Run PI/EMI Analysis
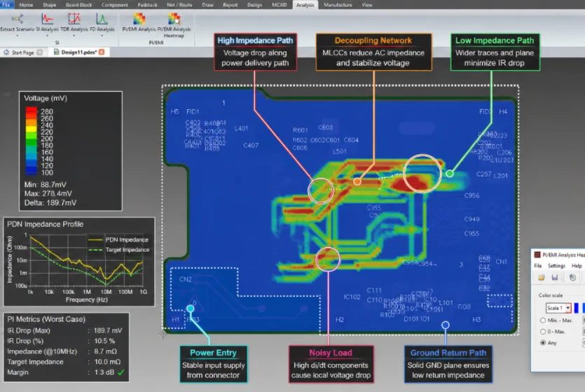Viewport: 585px width, 392px height. click(139, 22)
